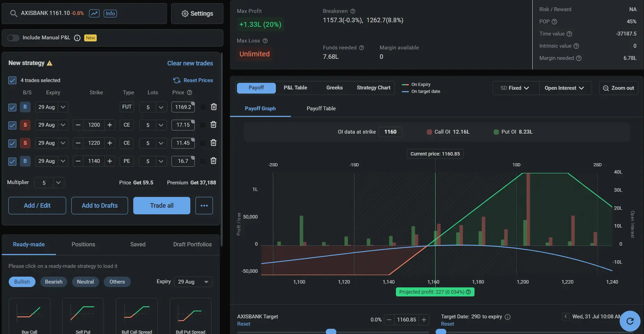Toggle Buy/Sell on the FUT row
The image size is (644, 334).
point(25,107)
